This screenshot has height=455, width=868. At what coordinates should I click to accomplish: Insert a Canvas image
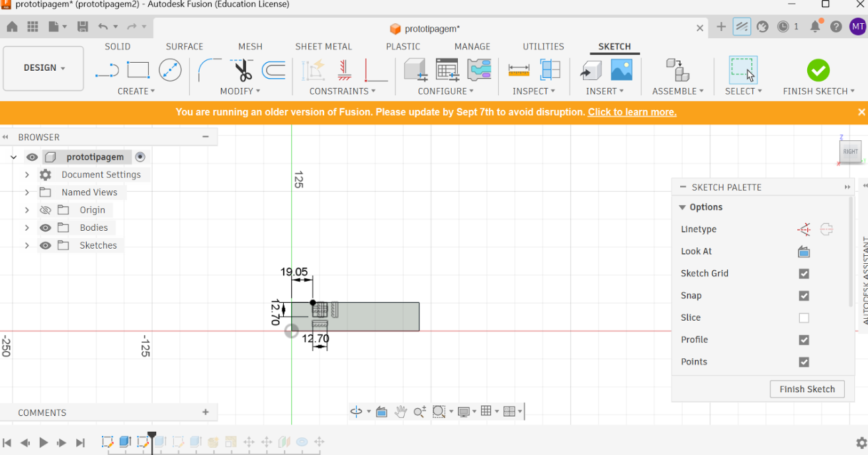[x=621, y=70]
